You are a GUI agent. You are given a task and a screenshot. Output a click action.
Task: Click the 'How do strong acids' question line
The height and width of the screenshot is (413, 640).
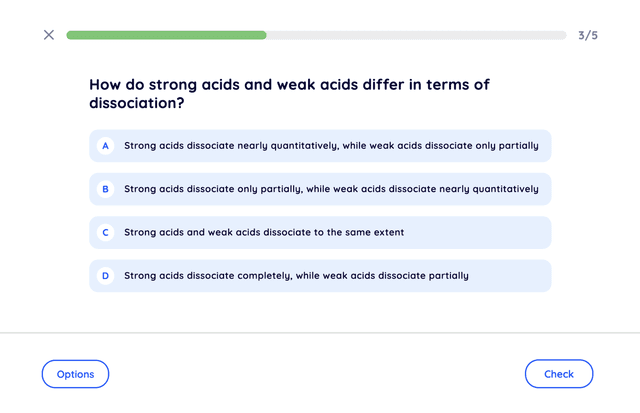tap(289, 85)
